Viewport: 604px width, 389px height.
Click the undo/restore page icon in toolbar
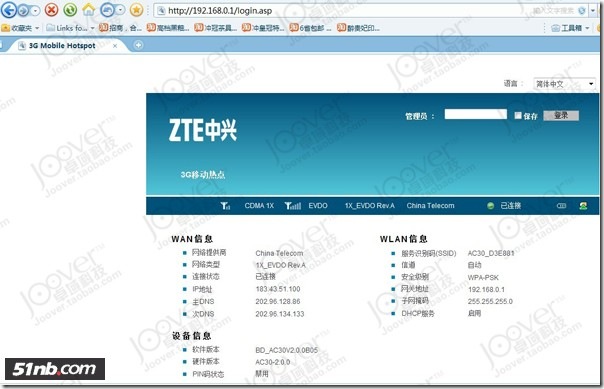107,10
